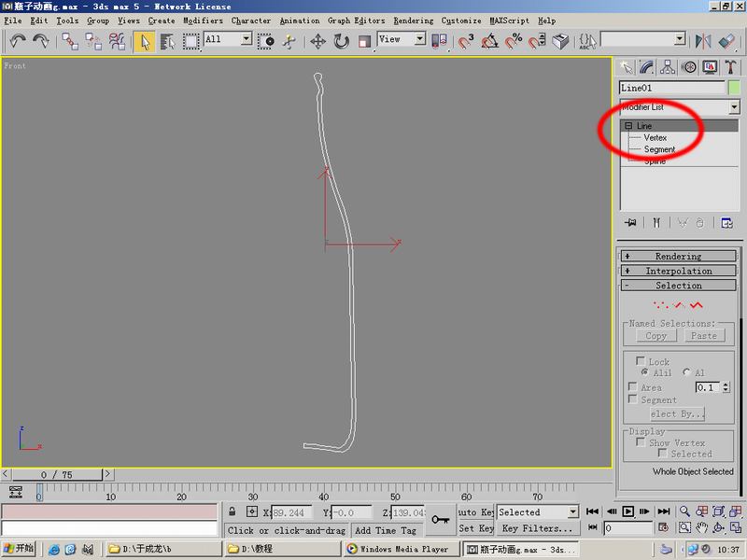The width and height of the screenshot is (747, 560).
Task: Click Bind to Space Warp icon
Action: (x=117, y=41)
